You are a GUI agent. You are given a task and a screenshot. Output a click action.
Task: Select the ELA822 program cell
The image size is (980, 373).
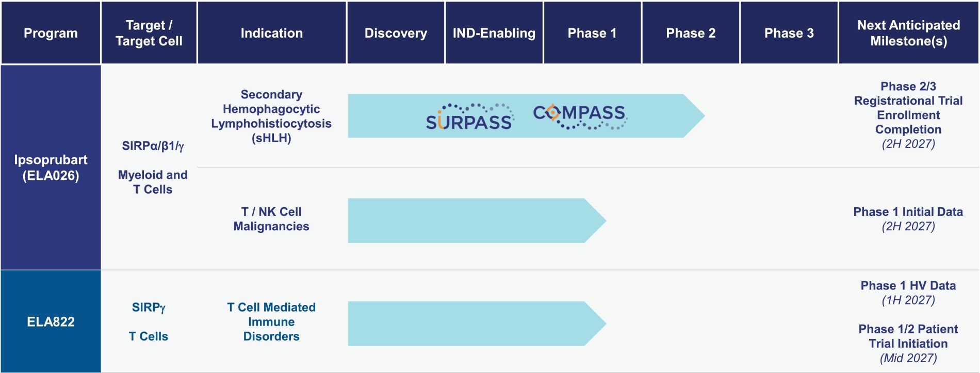coord(51,321)
